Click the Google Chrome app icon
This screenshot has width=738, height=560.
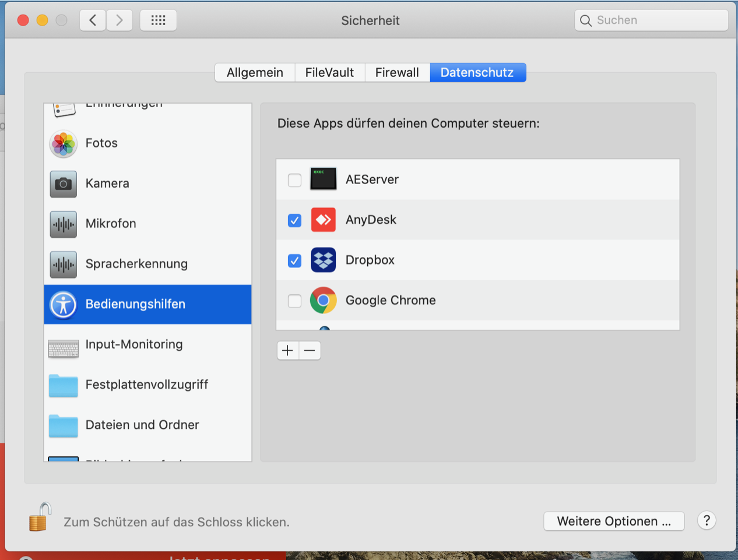click(x=324, y=300)
